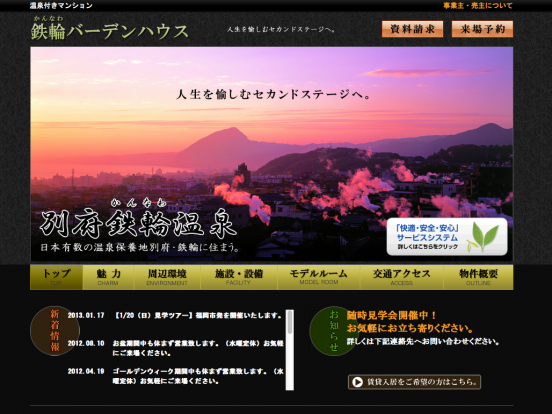Open the 2012.04.19 ゴールデンウィーク news item

pos(176,376)
